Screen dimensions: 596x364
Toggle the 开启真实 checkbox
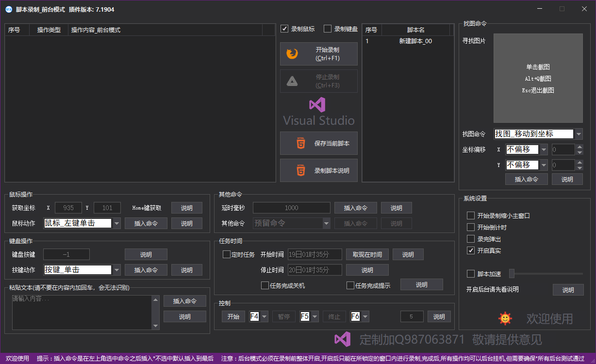(x=470, y=250)
